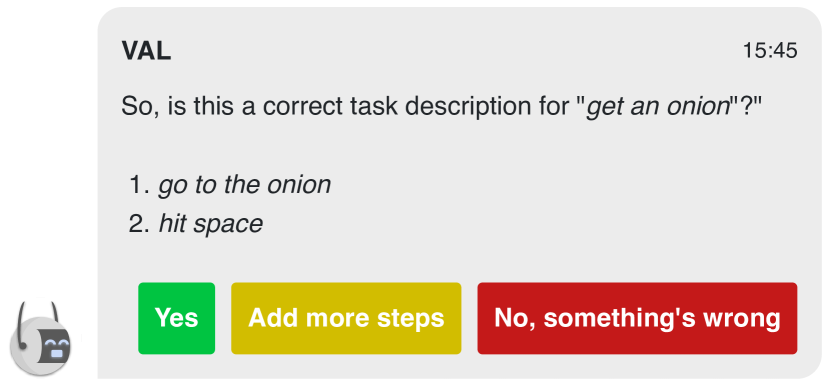
Task: Click the VAL sender name
Action: 146,51
